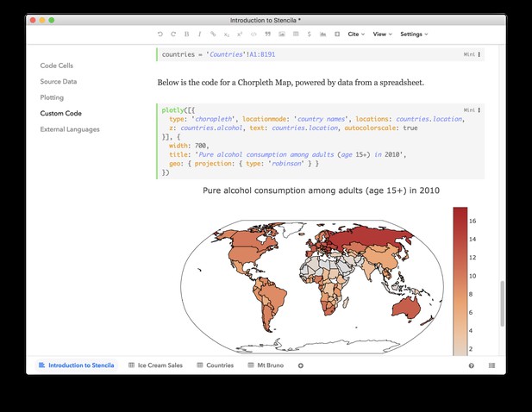Open options menu of plotly cell
This screenshot has width=532, height=412.
[x=479, y=109]
